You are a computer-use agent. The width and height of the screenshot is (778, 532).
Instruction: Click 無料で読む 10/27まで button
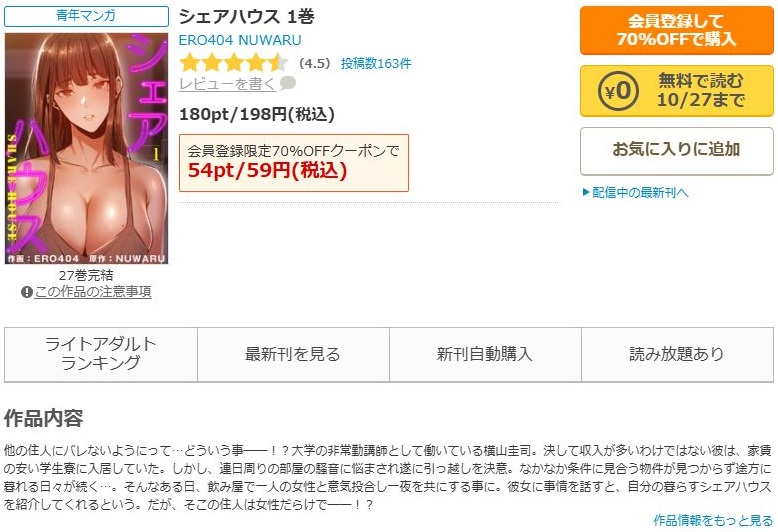[677, 91]
